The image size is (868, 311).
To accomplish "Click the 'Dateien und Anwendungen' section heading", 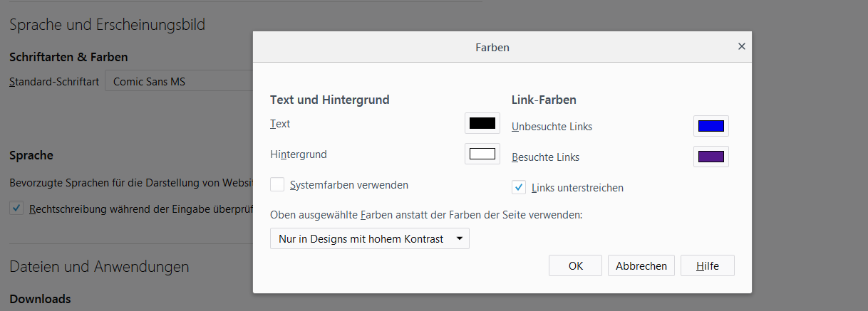I will (99, 267).
